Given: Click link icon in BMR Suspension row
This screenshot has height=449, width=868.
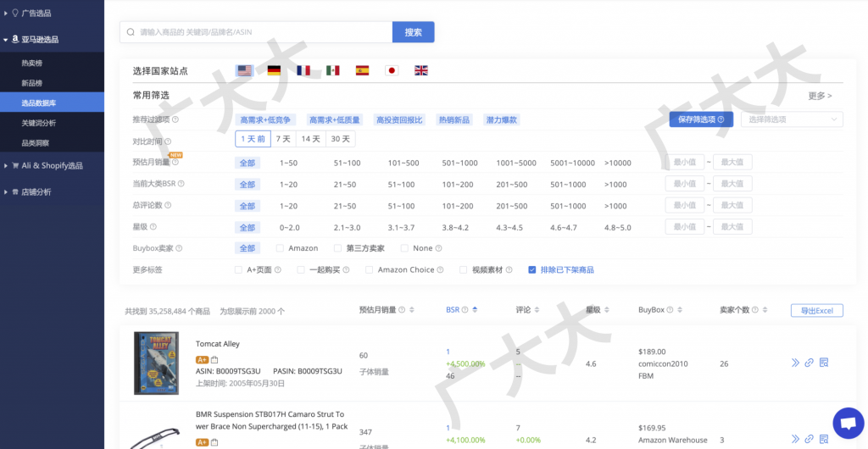Looking at the screenshot, I should (x=810, y=439).
